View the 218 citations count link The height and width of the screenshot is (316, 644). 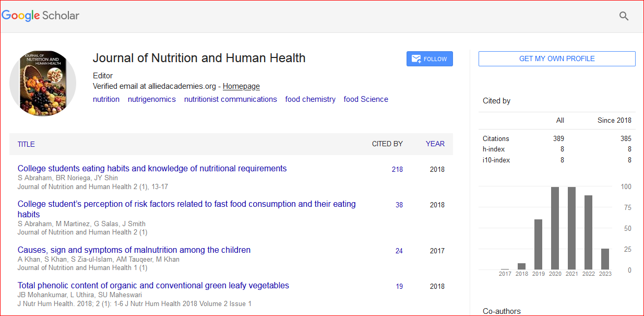[x=397, y=169]
